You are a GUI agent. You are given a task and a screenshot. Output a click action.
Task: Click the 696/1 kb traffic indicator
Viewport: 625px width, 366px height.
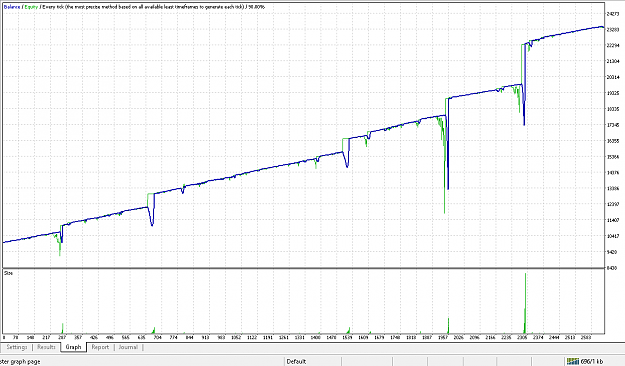(592, 361)
